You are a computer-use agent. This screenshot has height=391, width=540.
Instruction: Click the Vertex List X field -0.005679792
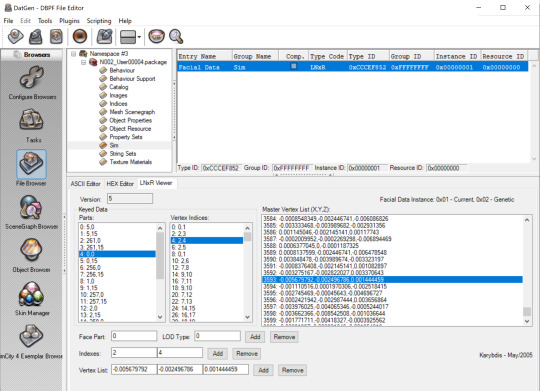pyautogui.click(x=134, y=369)
